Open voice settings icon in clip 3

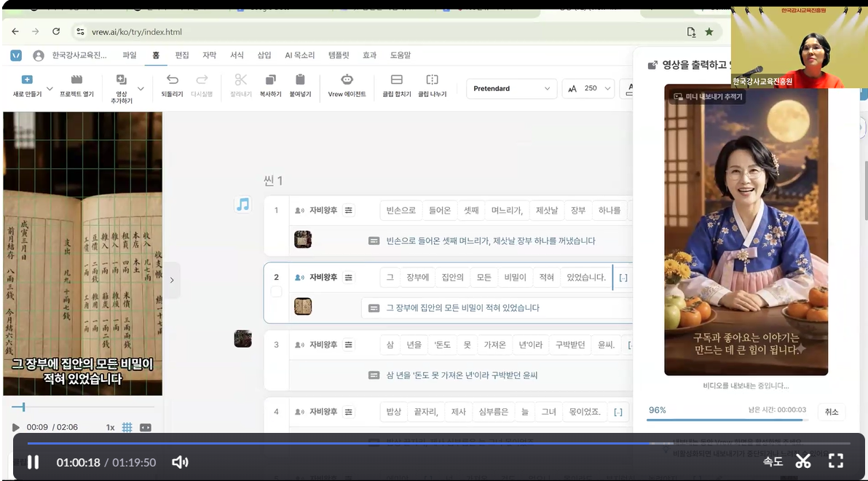348,345
